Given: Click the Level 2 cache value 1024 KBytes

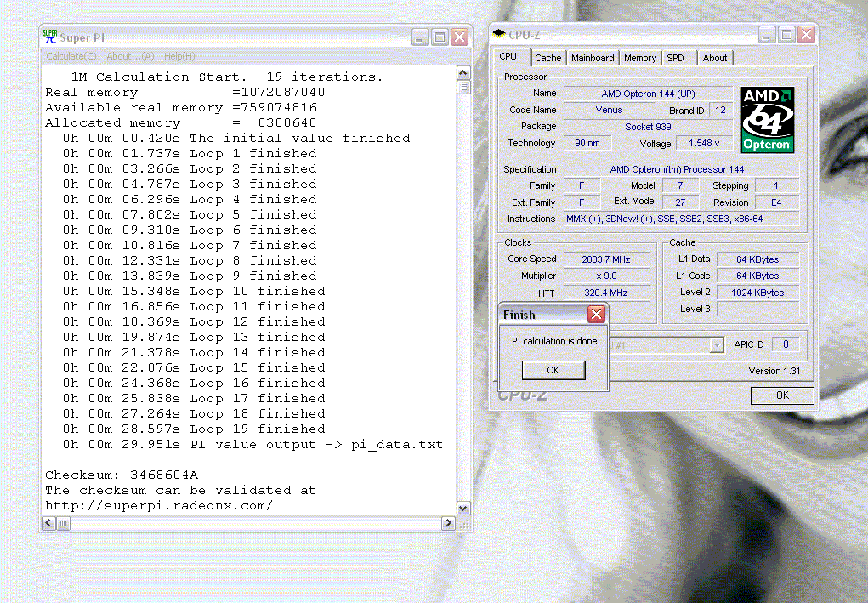Looking at the screenshot, I should pyautogui.click(x=757, y=293).
